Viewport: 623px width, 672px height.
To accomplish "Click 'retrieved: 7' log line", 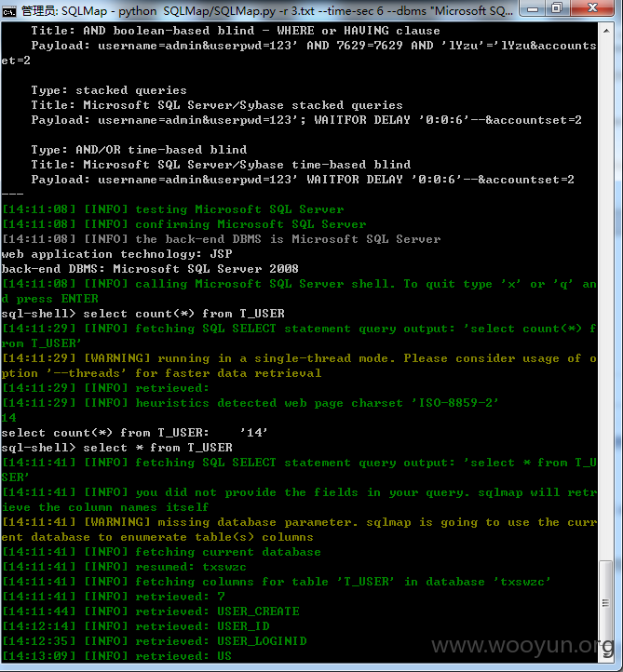I will pos(114,597).
